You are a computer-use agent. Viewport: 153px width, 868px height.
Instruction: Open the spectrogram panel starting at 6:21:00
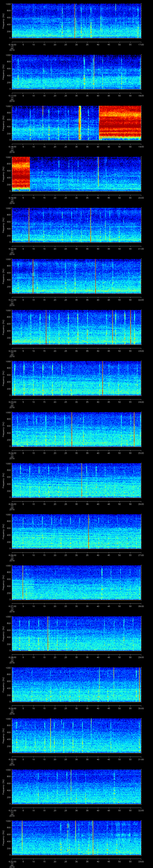point(76,276)
